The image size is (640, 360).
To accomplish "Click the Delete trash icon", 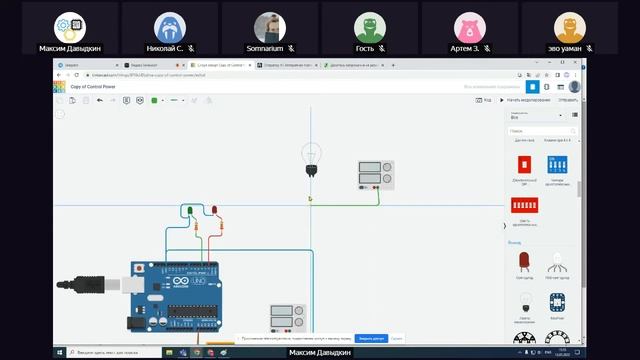I will coord(86,100).
